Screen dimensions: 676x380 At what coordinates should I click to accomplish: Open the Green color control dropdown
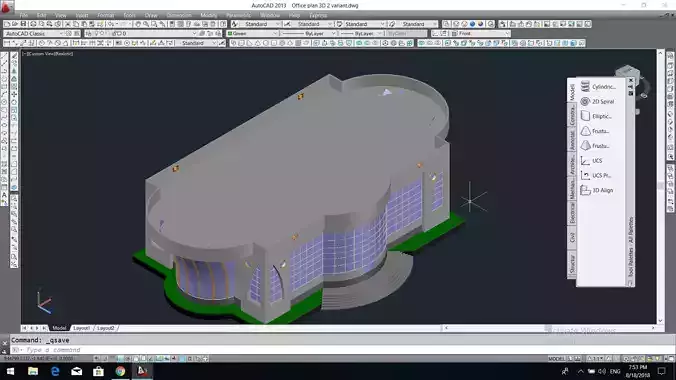click(x=253, y=33)
